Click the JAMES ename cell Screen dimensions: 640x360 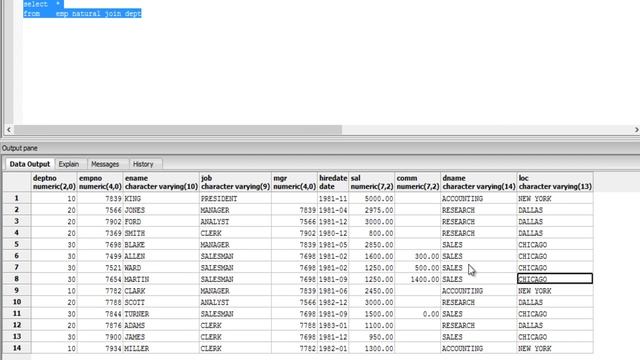pyautogui.click(x=161, y=337)
